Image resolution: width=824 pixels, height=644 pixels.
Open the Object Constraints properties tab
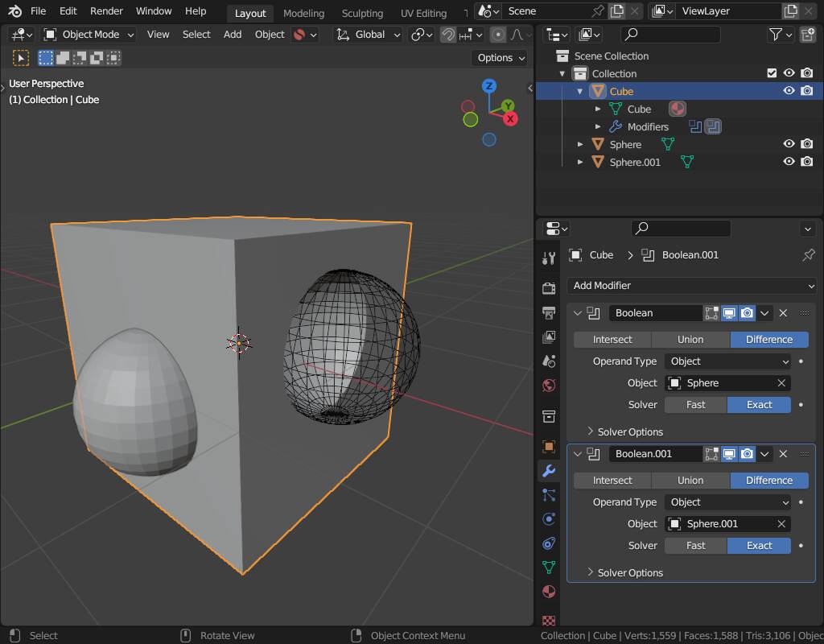click(x=549, y=543)
